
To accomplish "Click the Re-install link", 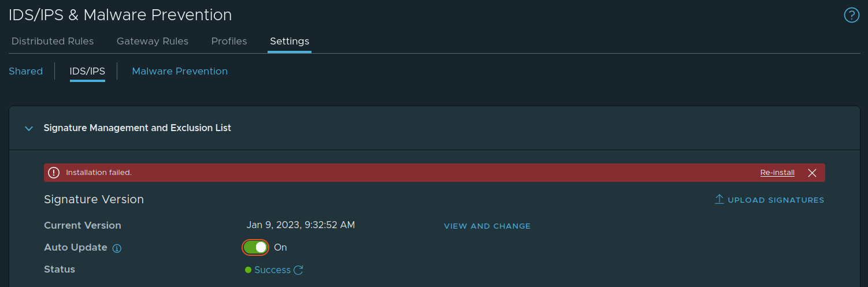I will [x=777, y=173].
